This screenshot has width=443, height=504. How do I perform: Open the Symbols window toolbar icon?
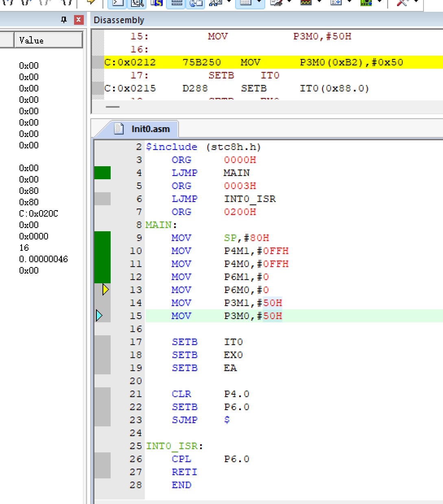tap(157, 3)
